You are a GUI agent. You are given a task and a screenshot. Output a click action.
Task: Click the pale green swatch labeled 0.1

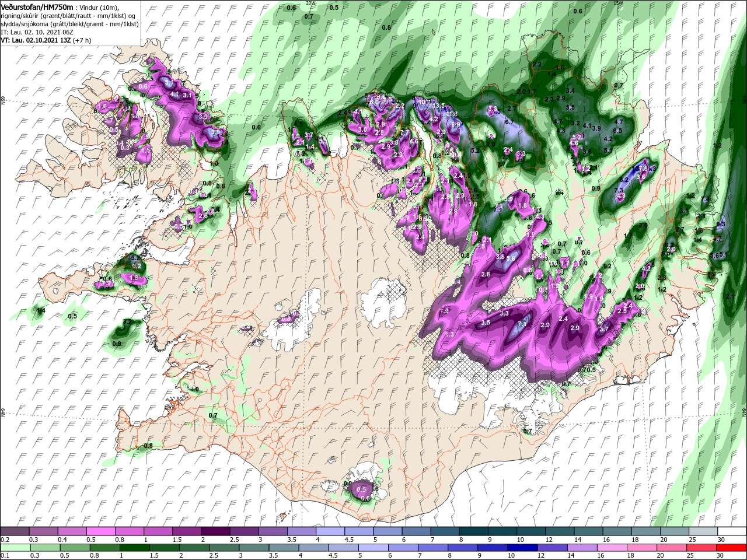[15, 548]
